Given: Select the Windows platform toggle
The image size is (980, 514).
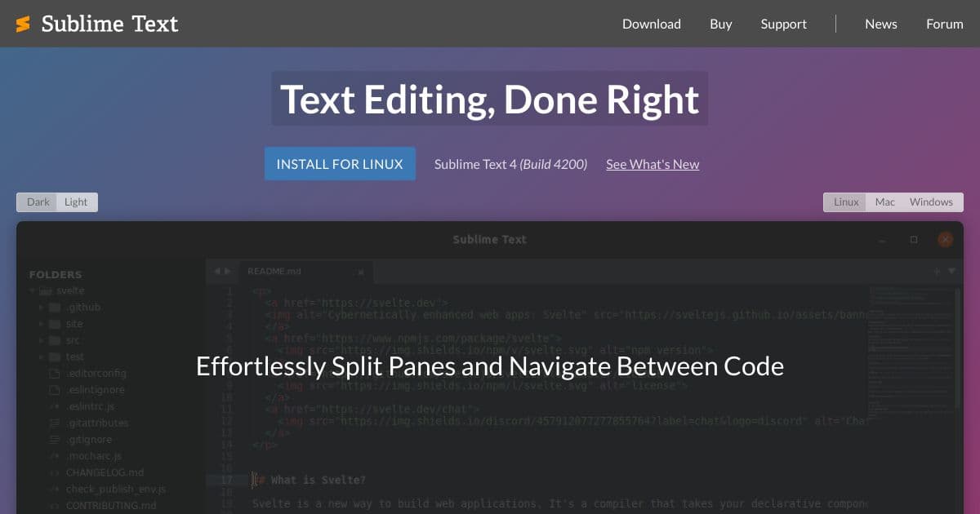Looking at the screenshot, I should pos(930,202).
